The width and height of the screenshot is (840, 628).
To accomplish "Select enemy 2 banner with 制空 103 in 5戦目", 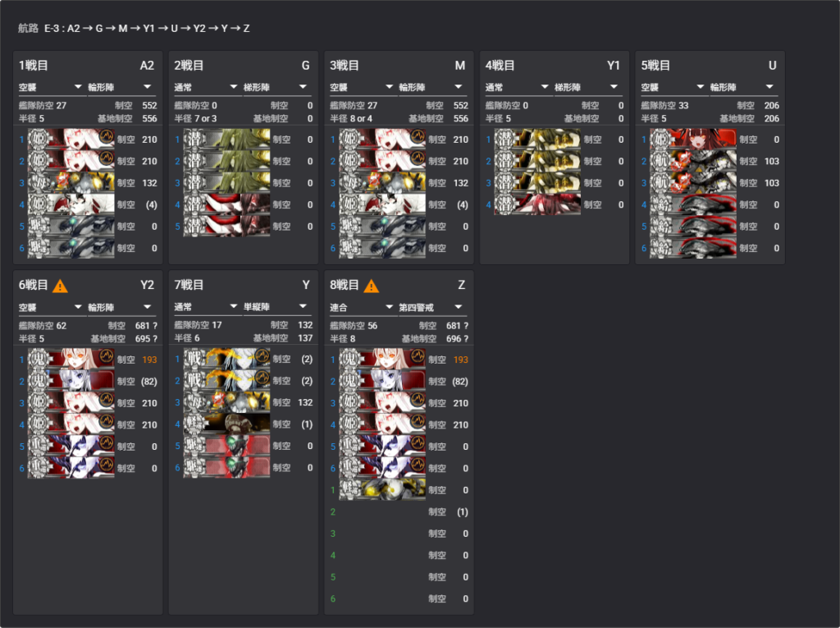I will click(x=694, y=161).
